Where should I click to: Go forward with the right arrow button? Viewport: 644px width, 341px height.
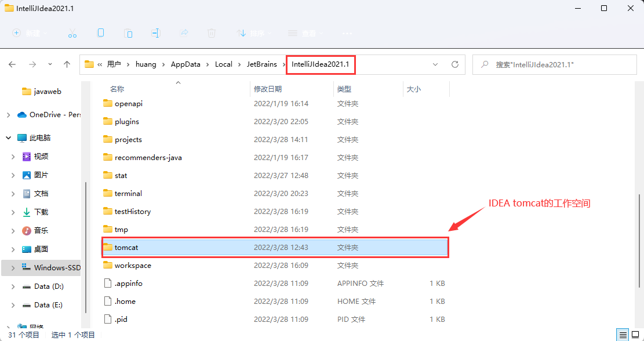pos(32,64)
